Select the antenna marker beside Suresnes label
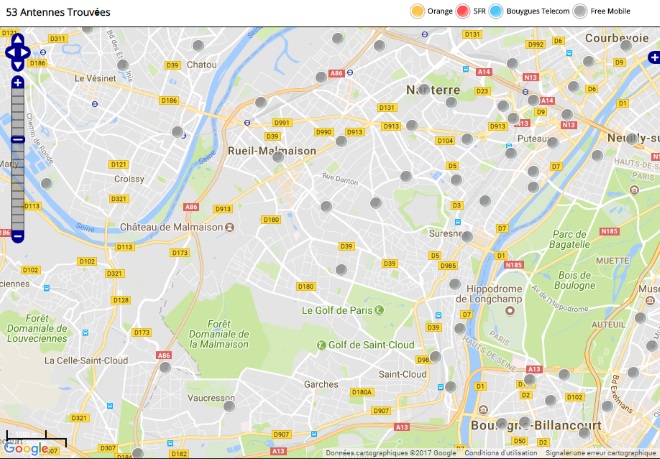Viewport: 660px width, 459px height. click(x=467, y=237)
